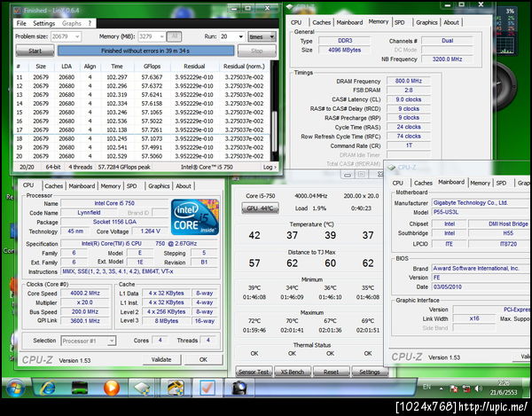Image resolution: width=532 pixels, height=416 pixels.
Task: Open the File menu in LinX
Action: (21, 23)
